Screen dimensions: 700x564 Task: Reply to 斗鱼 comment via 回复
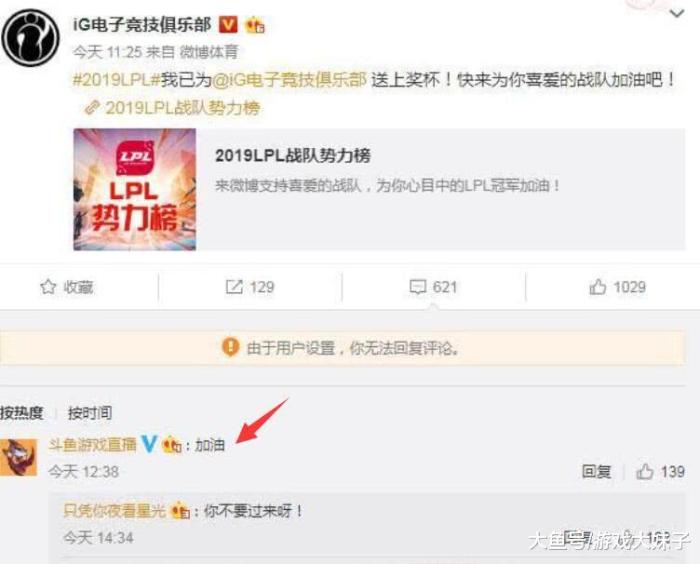pos(596,472)
